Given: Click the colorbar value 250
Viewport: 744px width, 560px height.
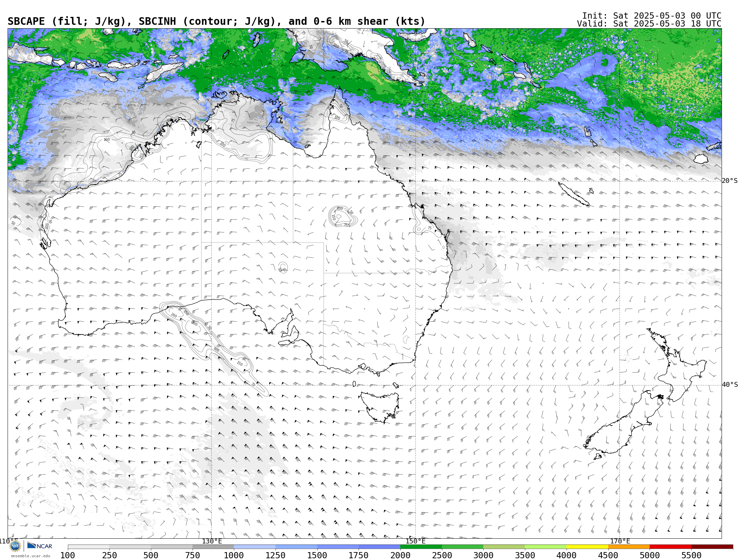Looking at the screenshot, I should (x=110, y=555).
